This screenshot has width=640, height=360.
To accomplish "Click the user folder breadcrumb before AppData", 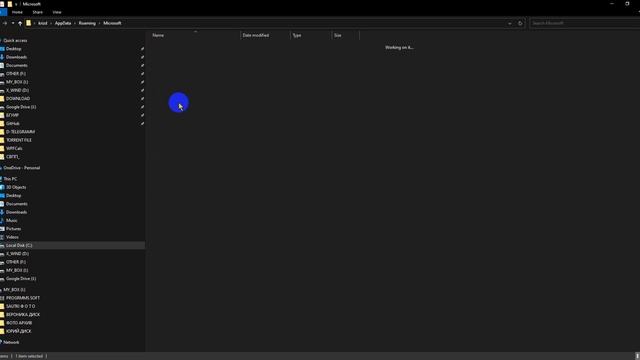I will pyautogui.click(x=42, y=23).
